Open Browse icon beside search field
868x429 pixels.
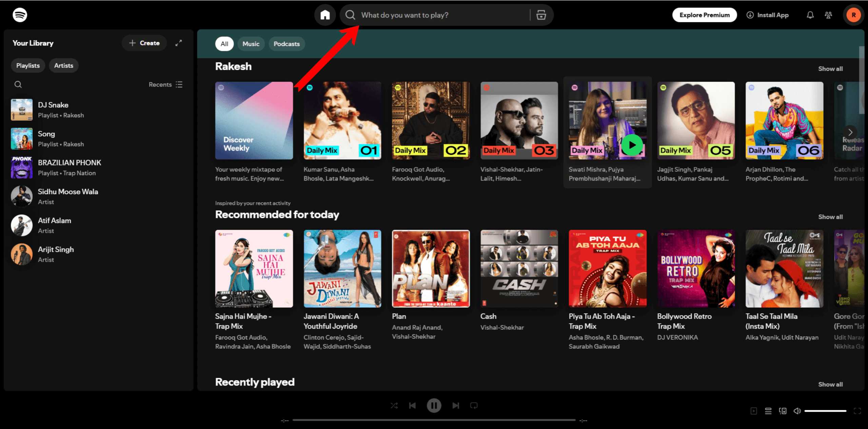(541, 15)
